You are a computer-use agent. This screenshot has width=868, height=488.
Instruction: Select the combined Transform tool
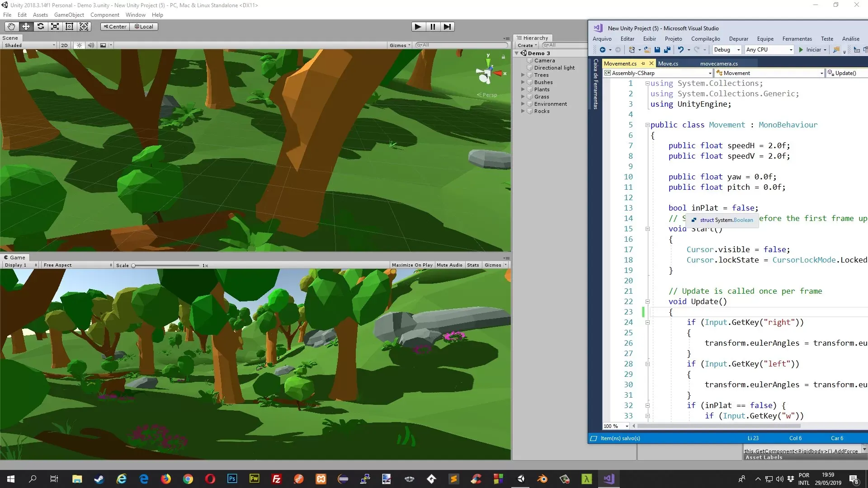click(84, 27)
